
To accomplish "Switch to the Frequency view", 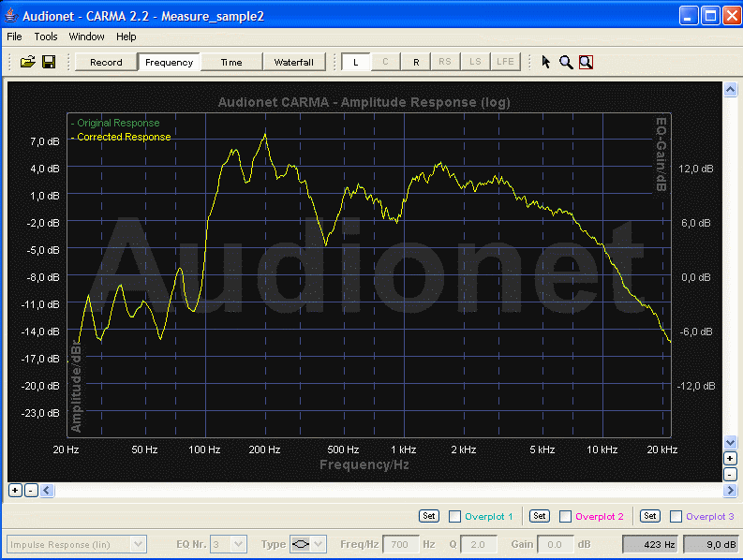I will coord(170,62).
